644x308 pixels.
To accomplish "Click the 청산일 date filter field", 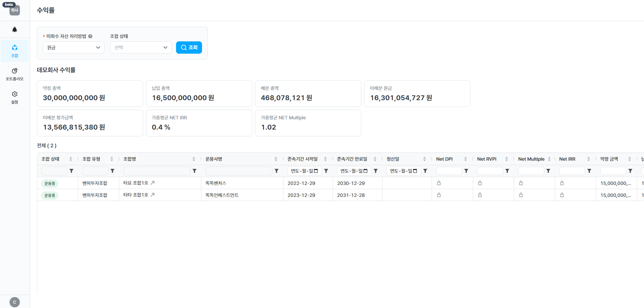I will pos(403,171).
